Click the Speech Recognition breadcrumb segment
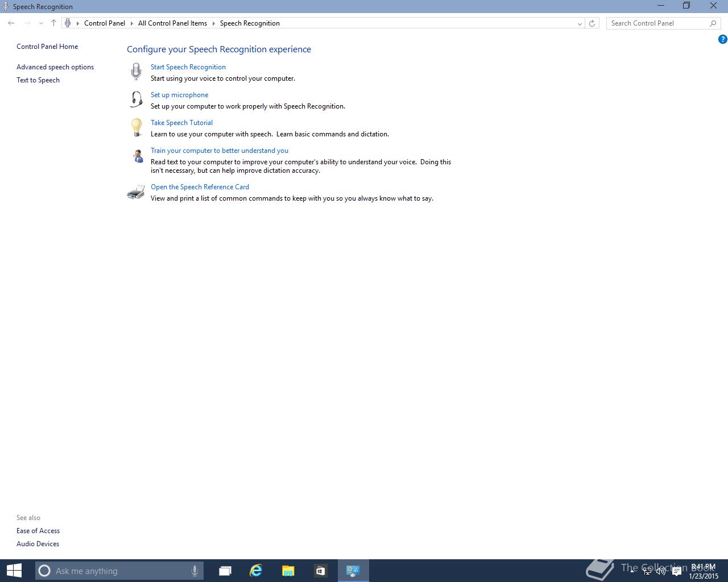 250,23
